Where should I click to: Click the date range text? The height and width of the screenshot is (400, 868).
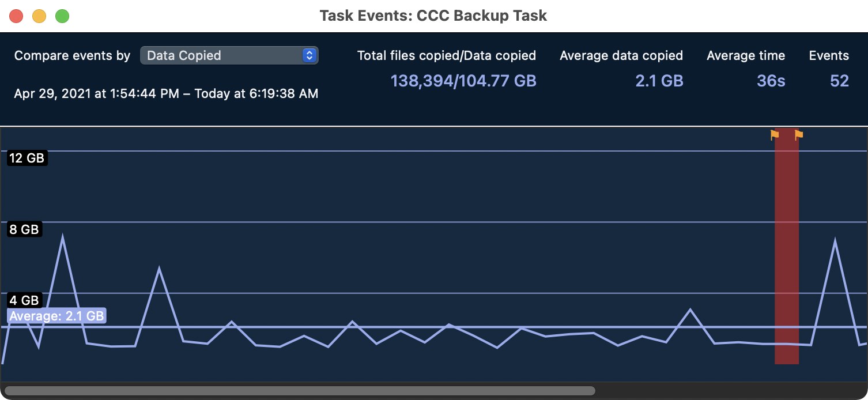pyautogui.click(x=166, y=93)
